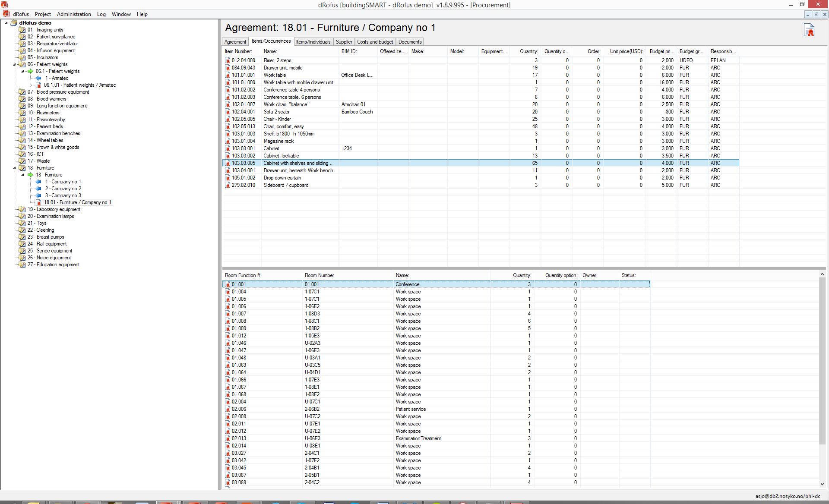The width and height of the screenshot is (829, 504).
Task: Open the Administration menu
Action: pos(74,14)
